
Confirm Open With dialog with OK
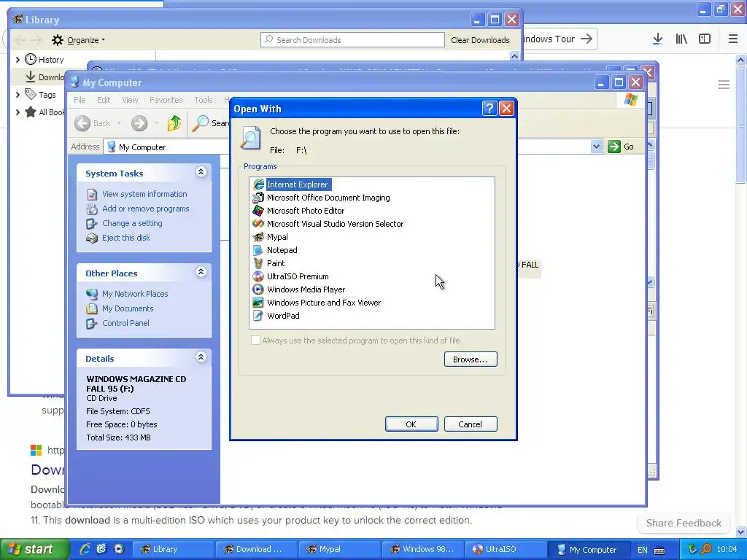point(411,424)
